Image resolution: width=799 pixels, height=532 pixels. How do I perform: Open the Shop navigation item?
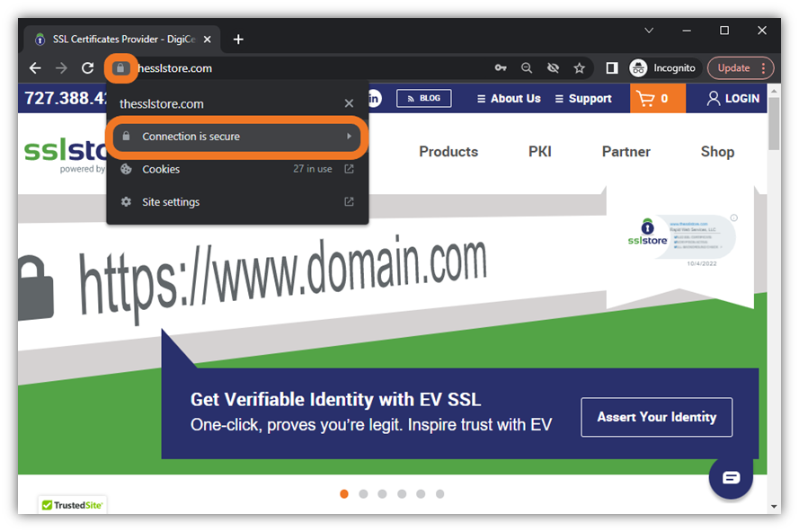coord(717,152)
